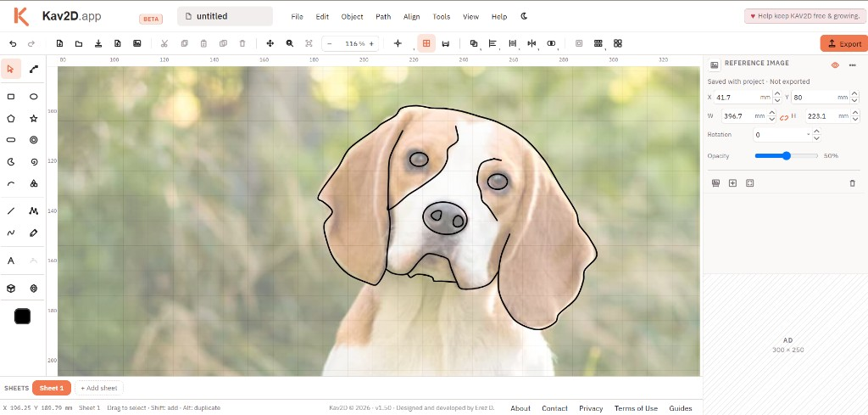Select the Arc tool
Screen dimensions: 868x415
pos(11,183)
